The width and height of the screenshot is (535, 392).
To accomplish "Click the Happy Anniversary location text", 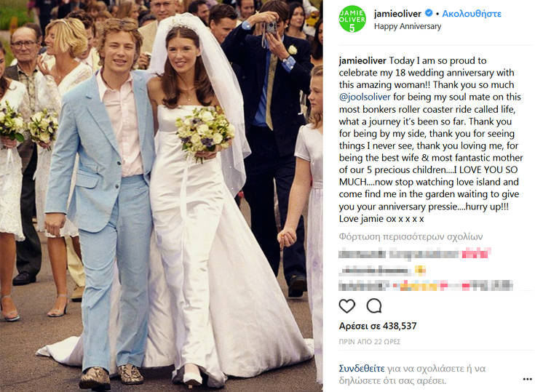I will (x=408, y=26).
